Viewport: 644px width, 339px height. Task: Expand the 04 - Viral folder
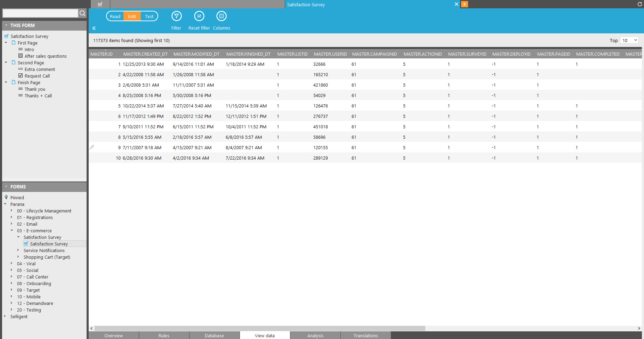(x=11, y=264)
